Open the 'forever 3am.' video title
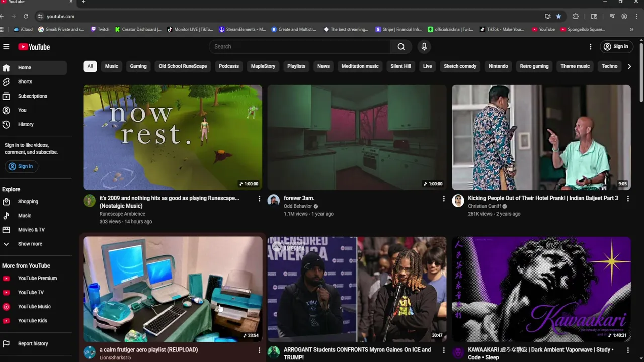The image size is (644, 362). 299,198
